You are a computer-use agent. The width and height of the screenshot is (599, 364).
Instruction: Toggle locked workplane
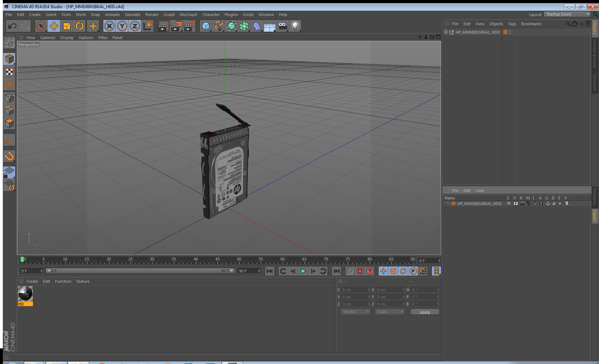pyautogui.click(x=9, y=172)
